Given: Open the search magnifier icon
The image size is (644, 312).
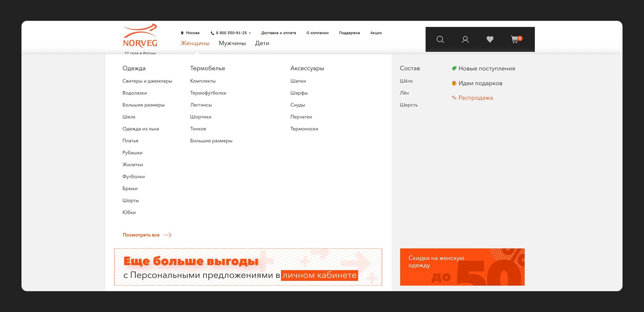Looking at the screenshot, I should pos(440,40).
